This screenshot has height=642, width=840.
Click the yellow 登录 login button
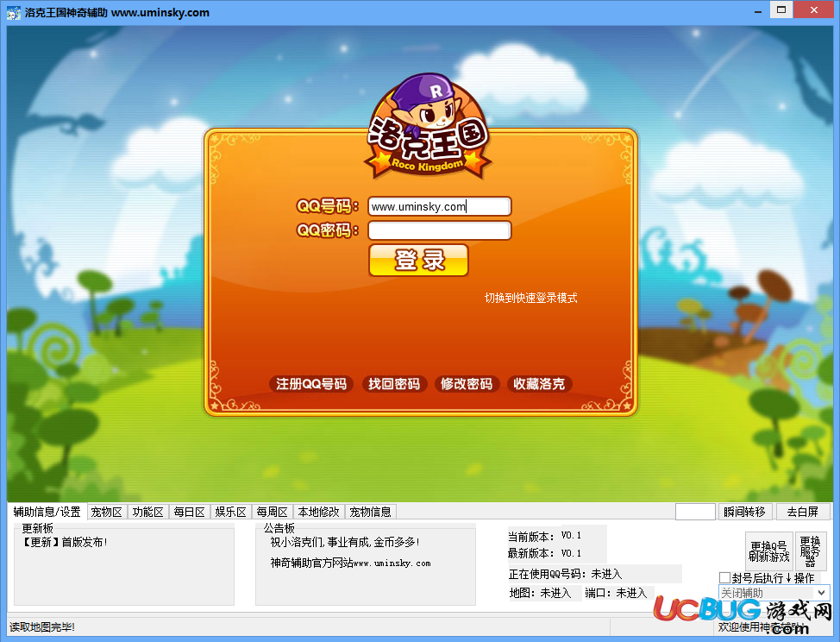pos(418,261)
